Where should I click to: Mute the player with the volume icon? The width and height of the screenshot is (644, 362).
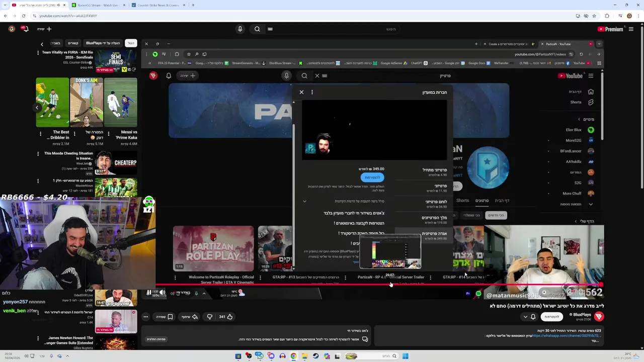pyautogui.click(x=162, y=293)
